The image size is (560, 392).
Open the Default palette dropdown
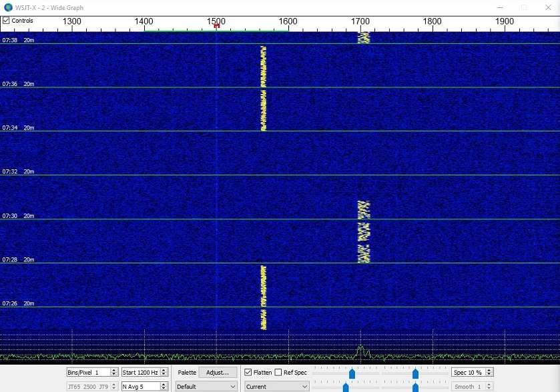[x=206, y=386]
